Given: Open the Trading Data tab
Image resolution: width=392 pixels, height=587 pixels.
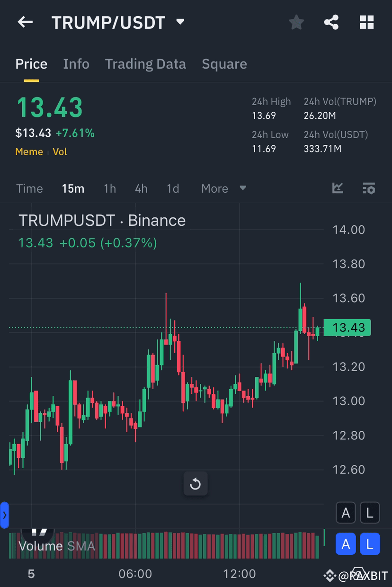Looking at the screenshot, I should [x=145, y=64].
